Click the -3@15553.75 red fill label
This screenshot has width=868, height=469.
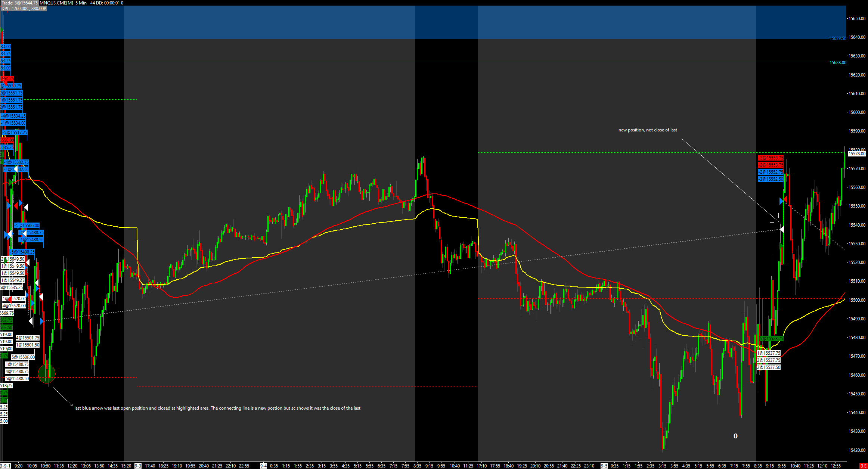click(x=770, y=158)
